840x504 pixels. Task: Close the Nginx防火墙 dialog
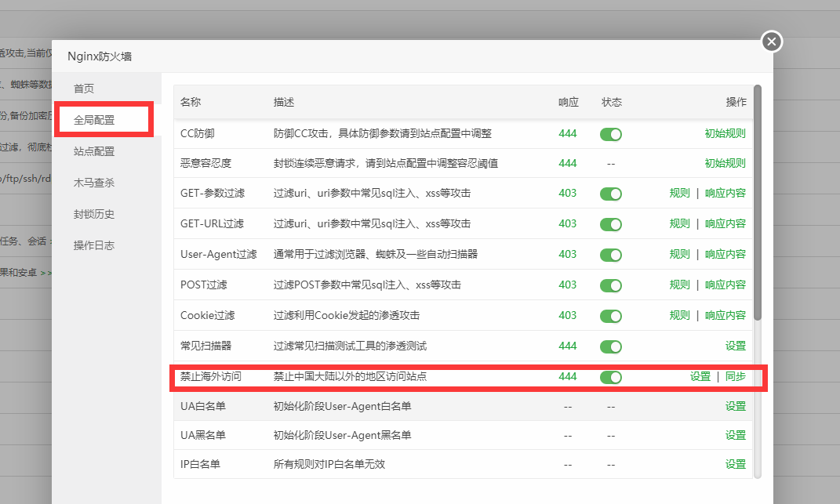pyautogui.click(x=772, y=42)
